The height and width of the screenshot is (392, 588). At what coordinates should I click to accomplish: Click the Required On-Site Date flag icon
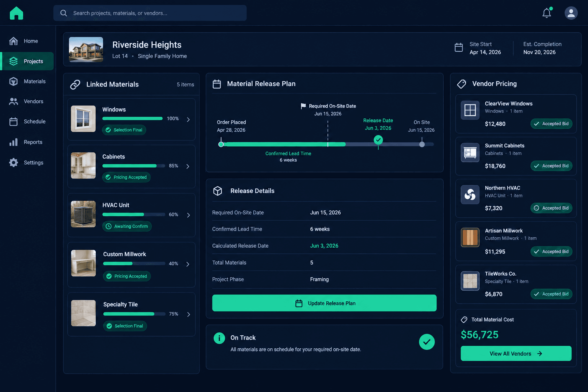[303, 106]
